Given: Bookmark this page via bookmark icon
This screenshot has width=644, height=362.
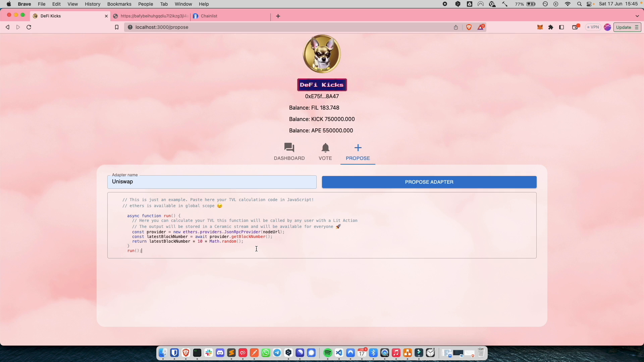Looking at the screenshot, I should (116, 27).
